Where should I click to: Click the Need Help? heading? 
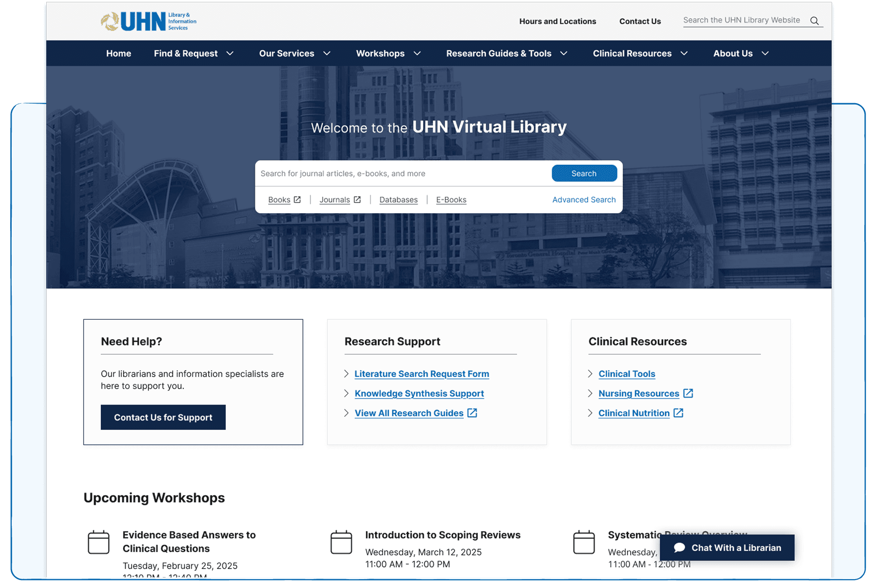pos(132,341)
